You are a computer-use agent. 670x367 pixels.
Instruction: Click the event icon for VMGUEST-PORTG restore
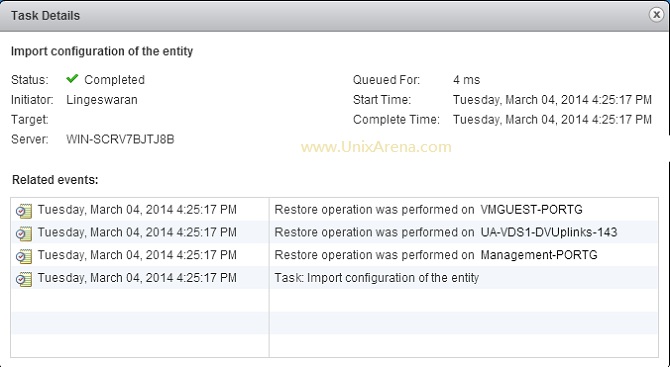pyautogui.click(x=24, y=211)
